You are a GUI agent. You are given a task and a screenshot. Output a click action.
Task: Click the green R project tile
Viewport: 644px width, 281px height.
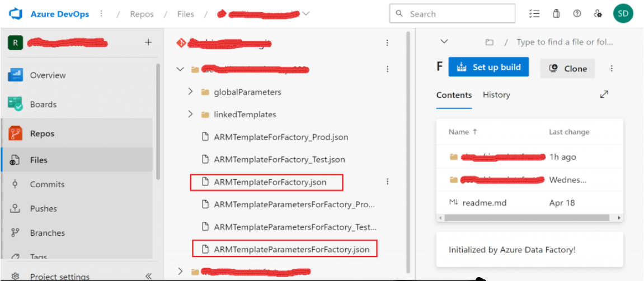coord(15,42)
